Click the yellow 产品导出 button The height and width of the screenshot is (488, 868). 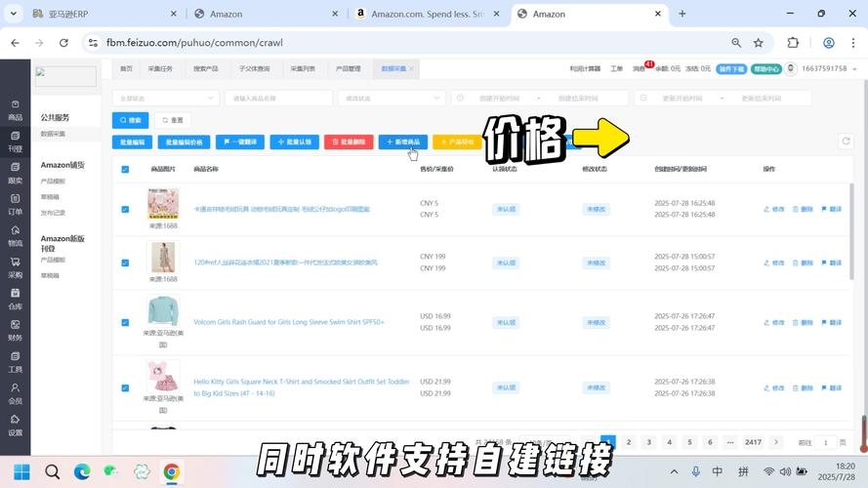coord(457,142)
